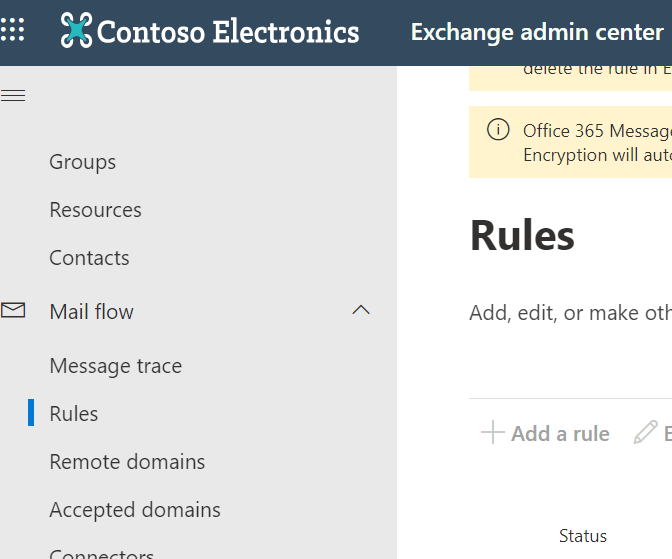Click Exchange admin center title

tap(537, 32)
